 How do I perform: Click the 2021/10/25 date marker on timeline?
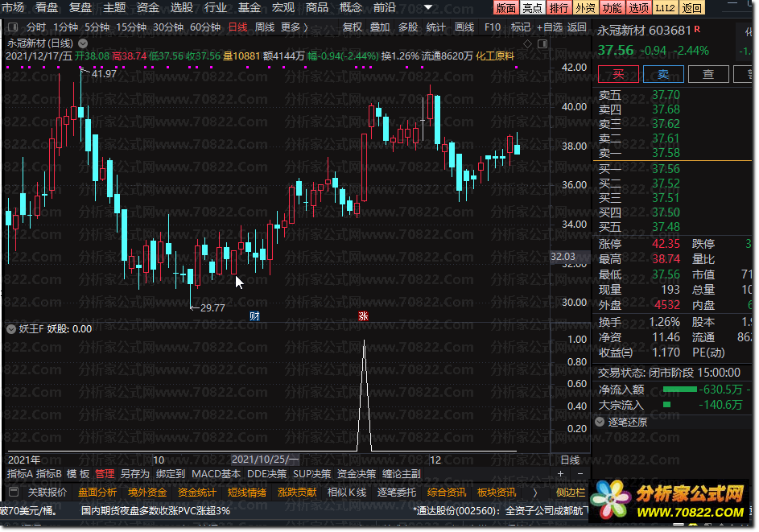(266, 460)
